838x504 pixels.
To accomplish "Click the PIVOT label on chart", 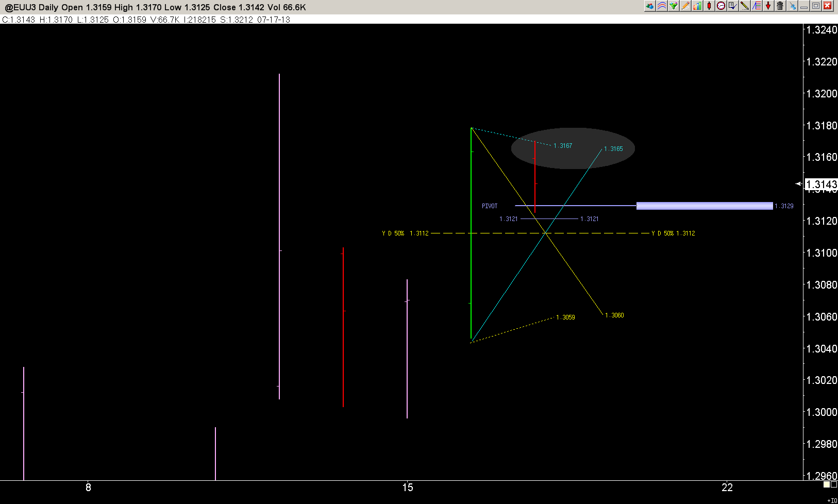I will [x=490, y=206].
